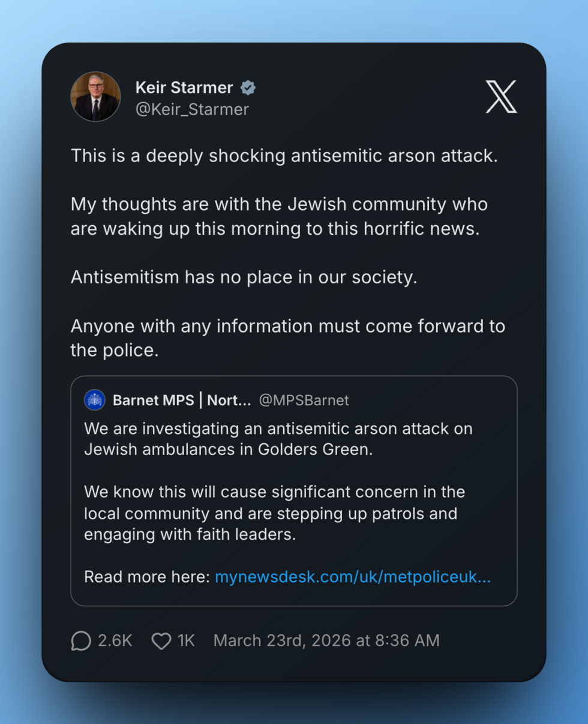
Task: Click the X logo in the top corner
Action: [502, 97]
